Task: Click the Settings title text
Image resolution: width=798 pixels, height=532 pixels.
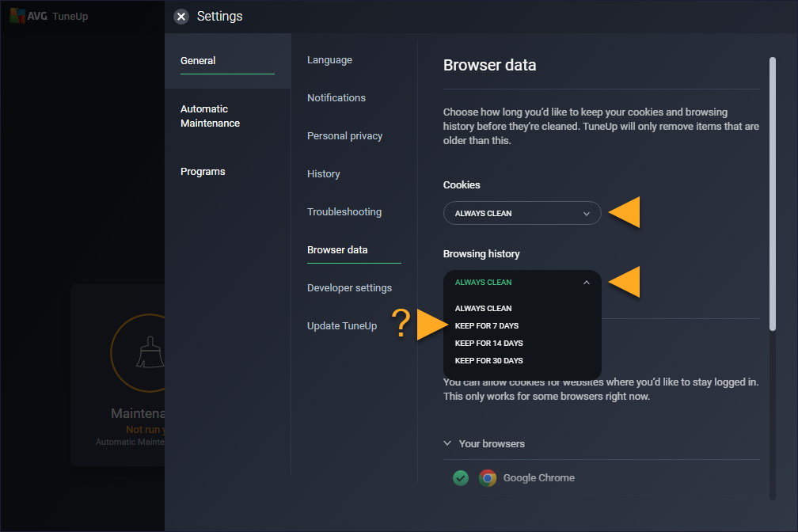Action: point(220,17)
